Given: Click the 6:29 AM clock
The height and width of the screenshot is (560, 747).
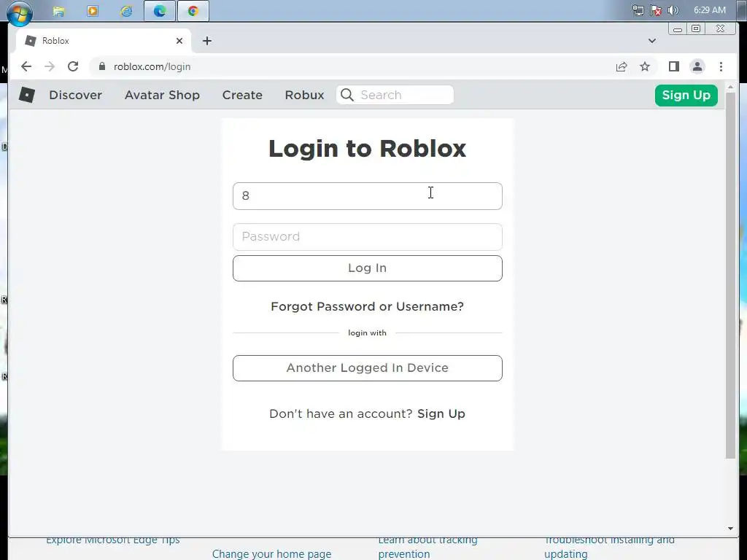Looking at the screenshot, I should point(709,10).
